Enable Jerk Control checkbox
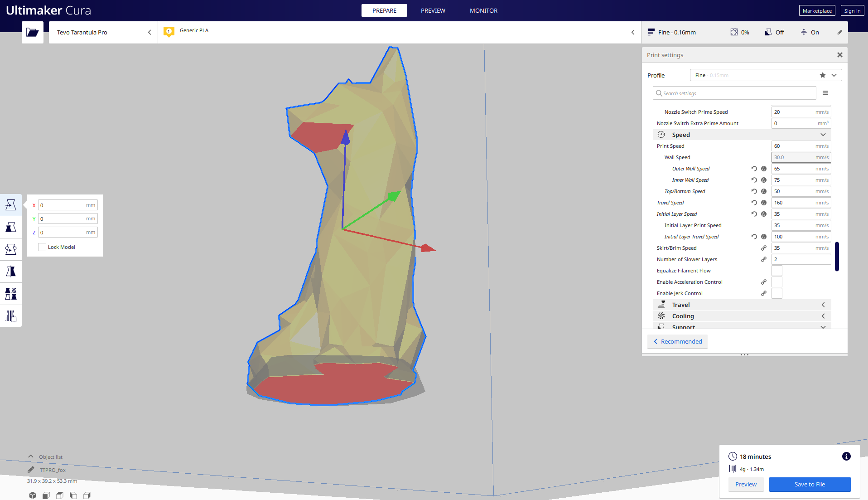 (x=777, y=293)
